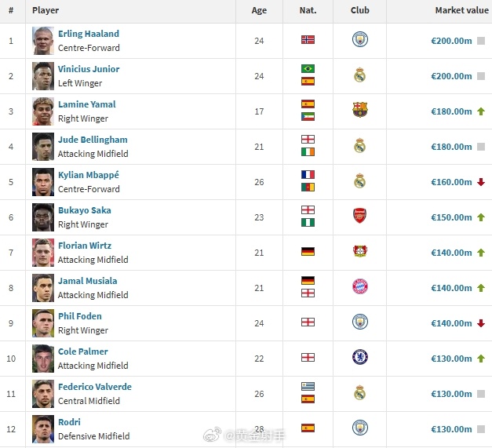Viewport: 492px width, 448px height.
Task: Click Real Madrid crest in Mbappé row
Action: [360, 180]
